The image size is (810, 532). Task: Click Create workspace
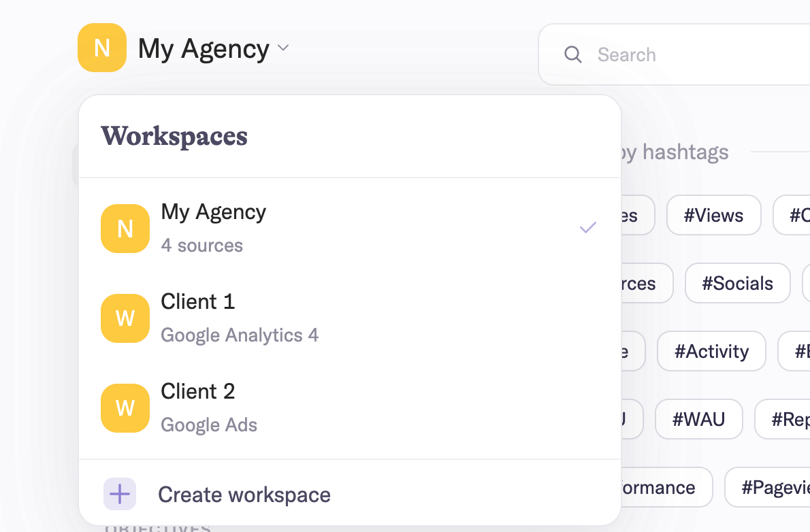pyautogui.click(x=350, y=494)
